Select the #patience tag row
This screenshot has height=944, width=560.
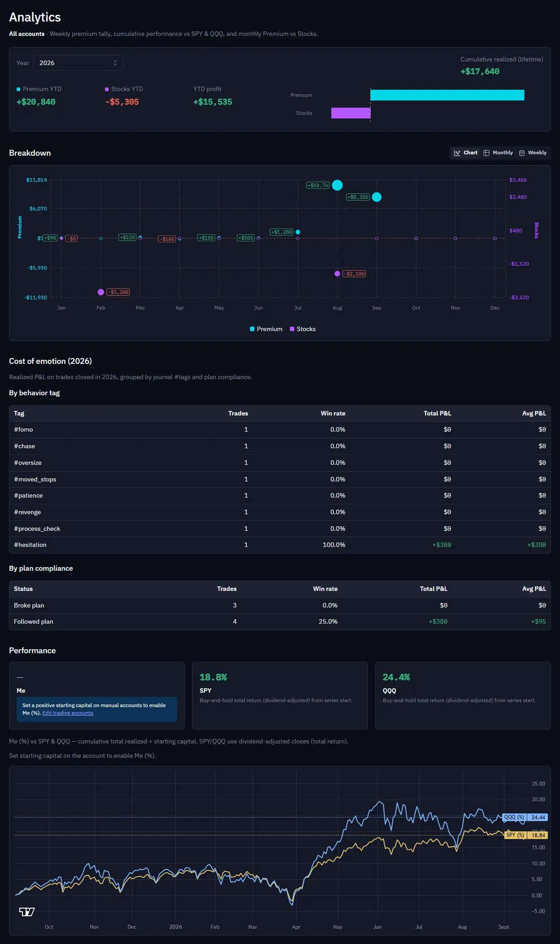[x=280, y=495]
